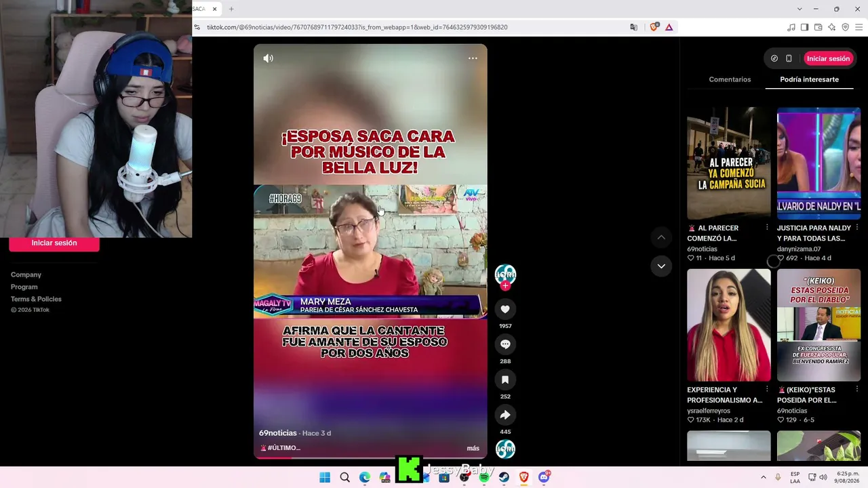Open the 69noticias profile avatar beside the video
The image size is (868, 488).
click(x=505, y=273)
